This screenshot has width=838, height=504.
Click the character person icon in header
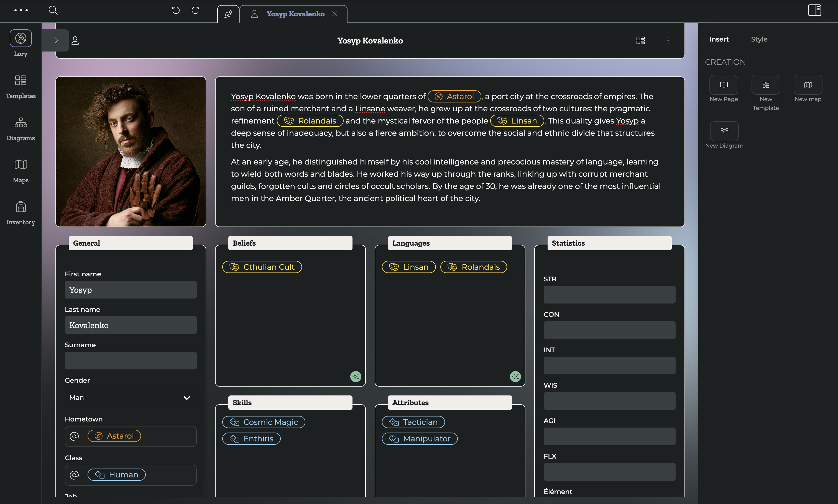75,40
